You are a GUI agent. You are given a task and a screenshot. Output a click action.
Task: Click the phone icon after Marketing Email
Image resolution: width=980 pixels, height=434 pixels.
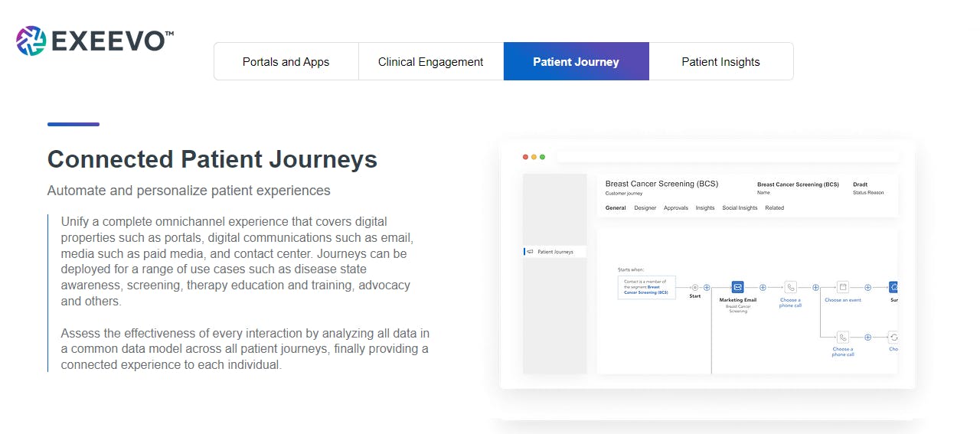(x=791, y=287)
